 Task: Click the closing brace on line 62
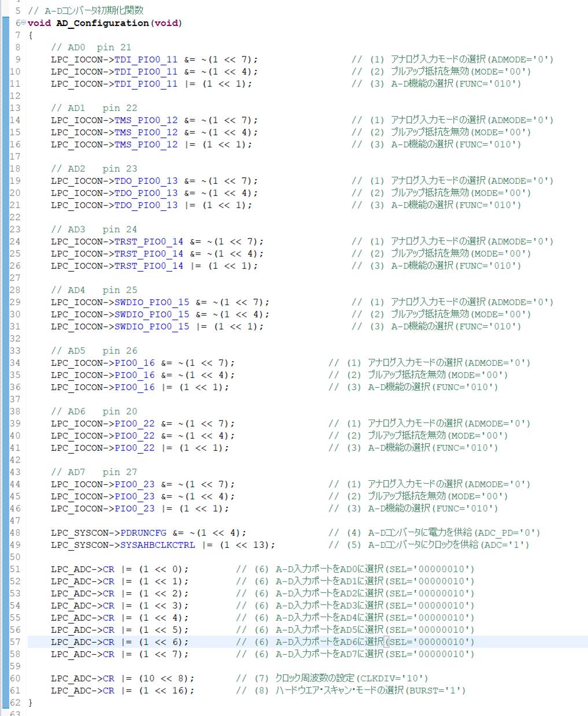30,703
